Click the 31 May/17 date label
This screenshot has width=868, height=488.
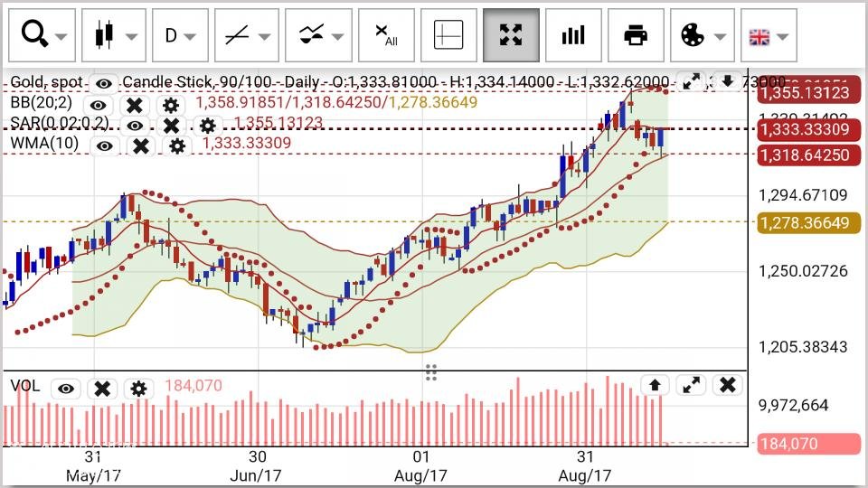coord(93,466)
